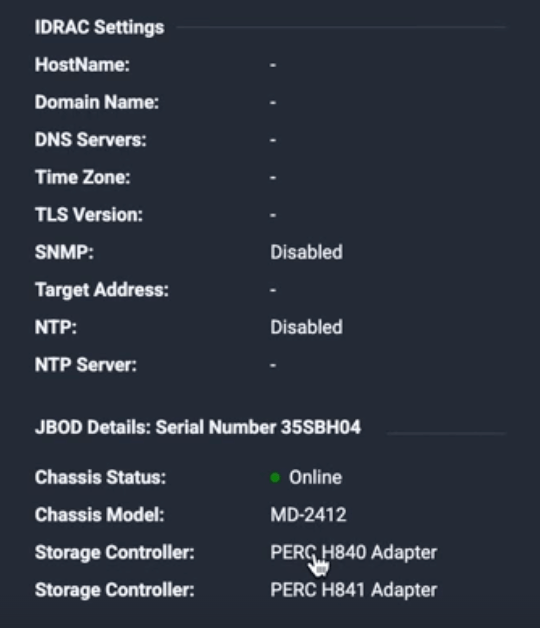
Task: Click the MD-2412 chassis model value
Action: (x=308, y=515)
